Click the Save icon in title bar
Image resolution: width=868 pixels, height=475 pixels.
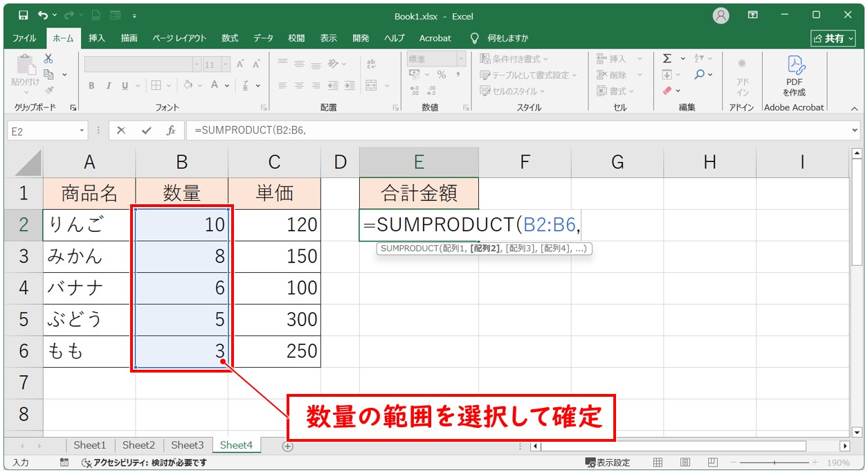[24, 15]
